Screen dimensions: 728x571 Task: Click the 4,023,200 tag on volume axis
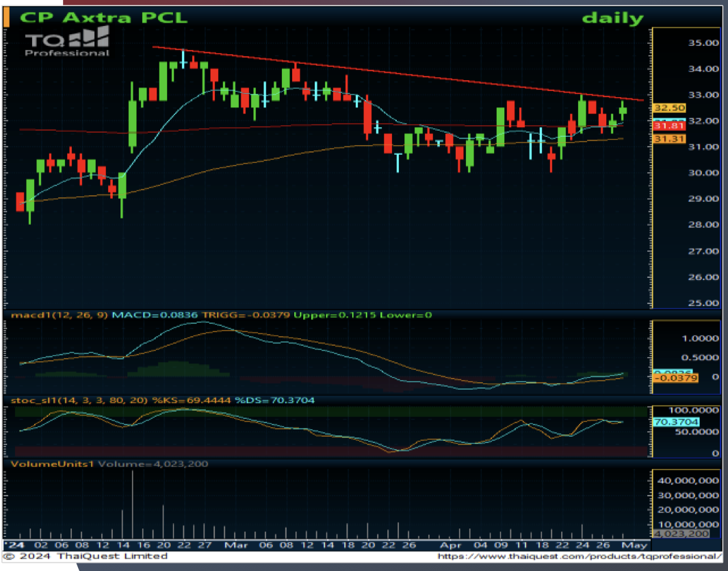(x=681, y=534)
